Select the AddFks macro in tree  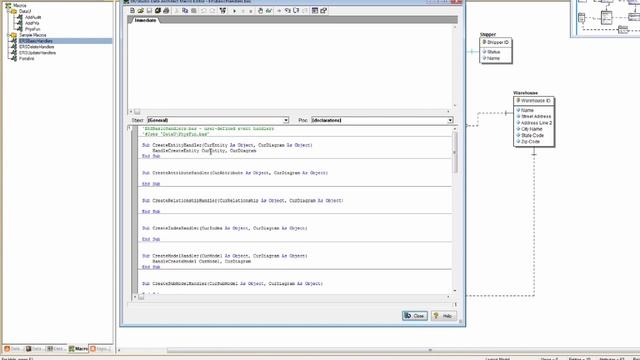[32, 23]
